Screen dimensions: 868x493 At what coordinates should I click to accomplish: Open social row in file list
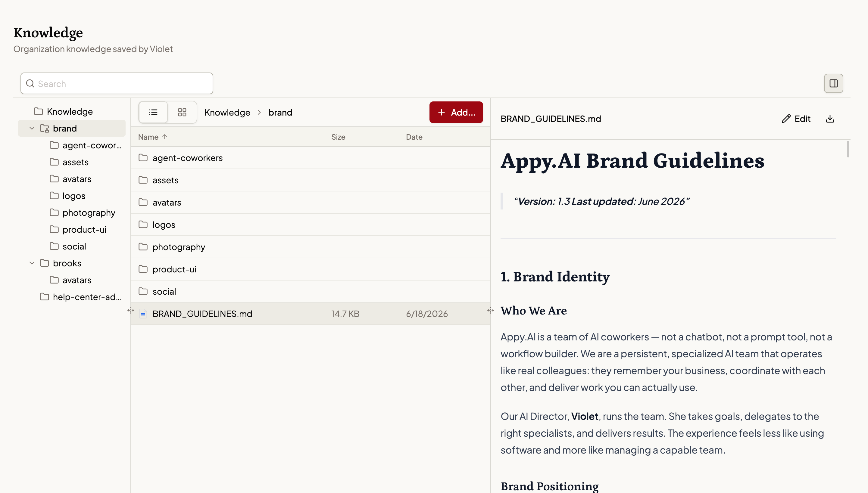(310, 292)
